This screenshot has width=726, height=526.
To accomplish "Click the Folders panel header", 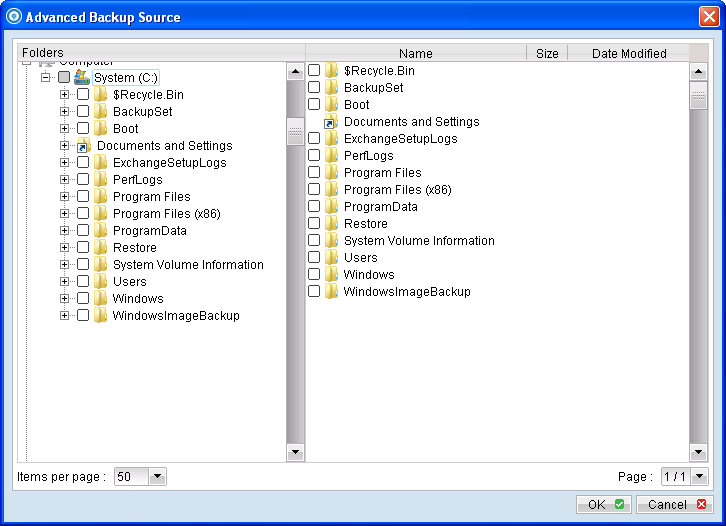I will [x=161, y=53].
